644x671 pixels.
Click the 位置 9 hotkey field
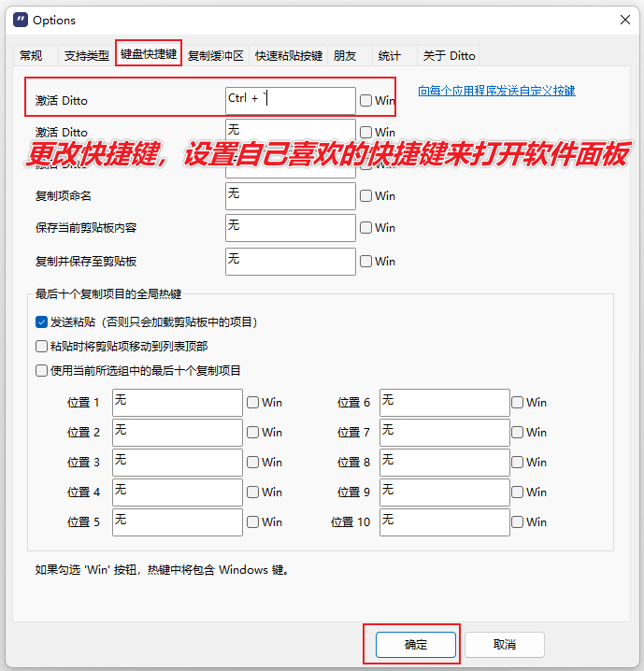[x=445, y=493]
